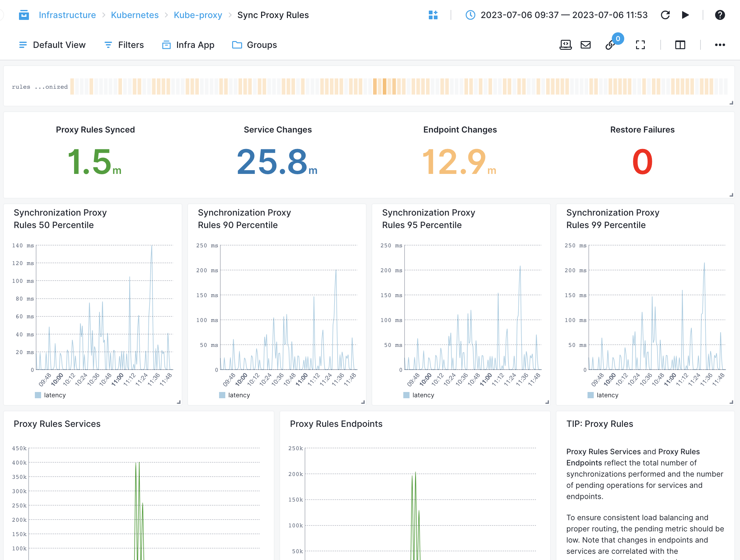Click the email report envelope icon
The height and width of the screenshot is (560, 740).
coord(585,45)
